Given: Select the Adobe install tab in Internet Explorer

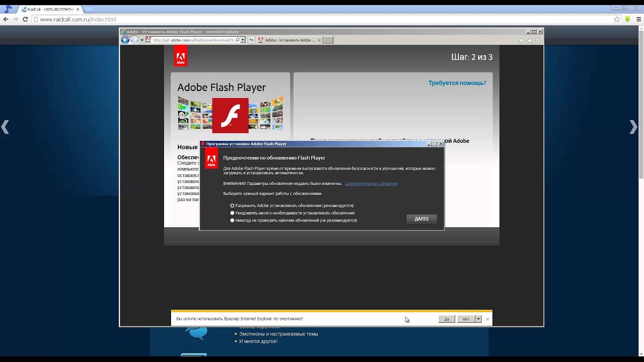Looking at the screenshot, I should pyautogui.click(x=288, y=40).
